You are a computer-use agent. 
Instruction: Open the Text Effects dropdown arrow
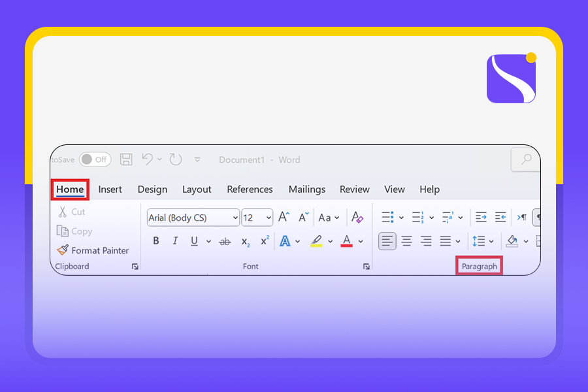(x=298, y=242)
